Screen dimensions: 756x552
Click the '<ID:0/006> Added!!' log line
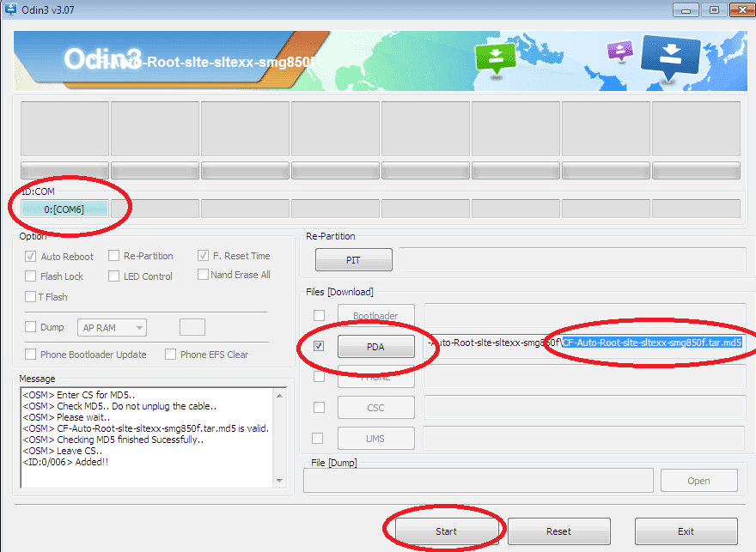click(x=65, y=462)
